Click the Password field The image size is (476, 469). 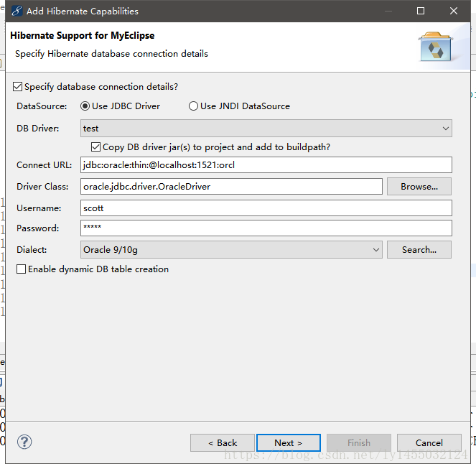point(266,228)
